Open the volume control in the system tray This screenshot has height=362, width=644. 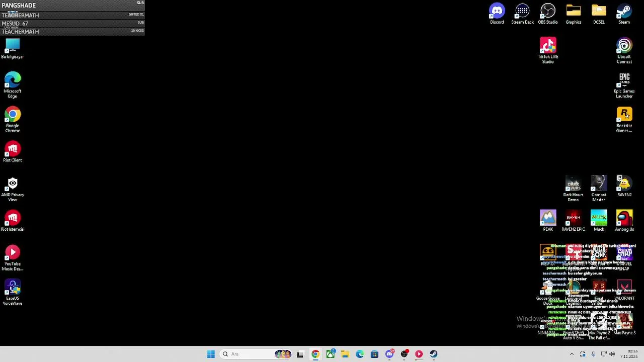[x=612, y=354]
